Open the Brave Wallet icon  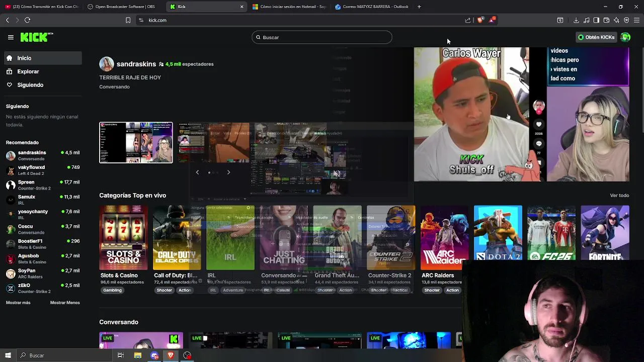[606, 20]
